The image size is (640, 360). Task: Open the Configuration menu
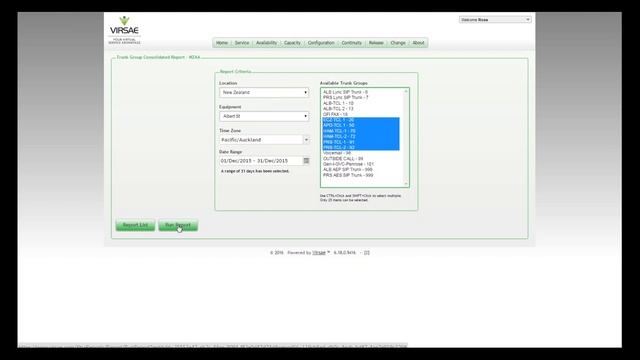[x=321, y=43]
